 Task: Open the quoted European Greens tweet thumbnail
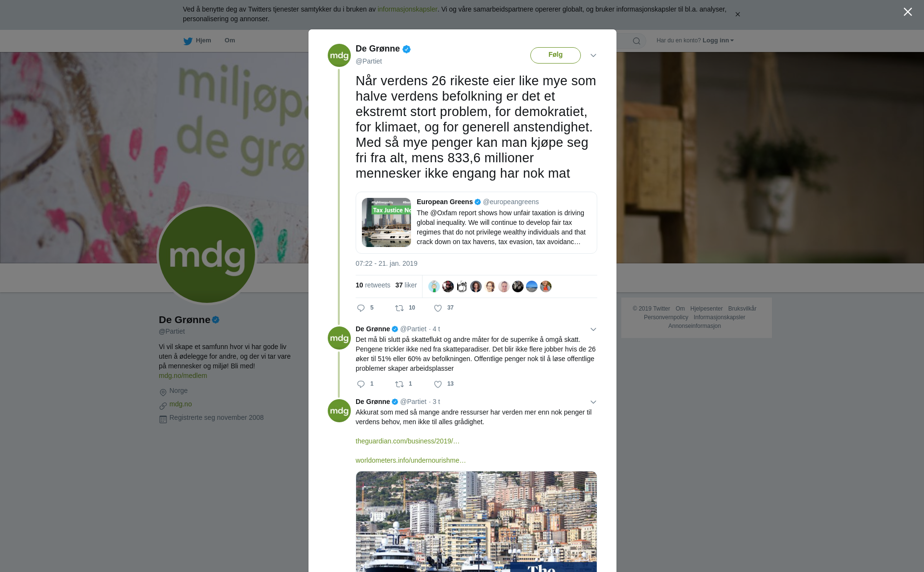click(x=386, y=222)
